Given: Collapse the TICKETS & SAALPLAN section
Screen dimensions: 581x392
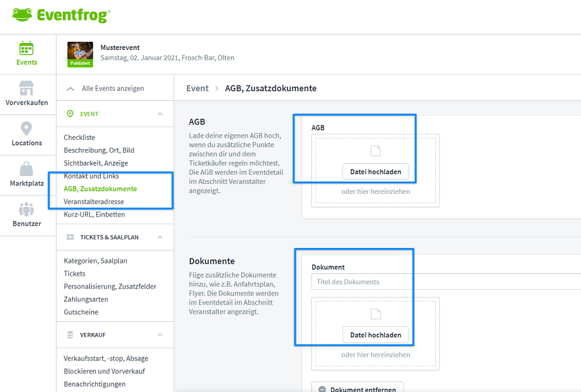Looking at the screenshot, I should [160, 237].
